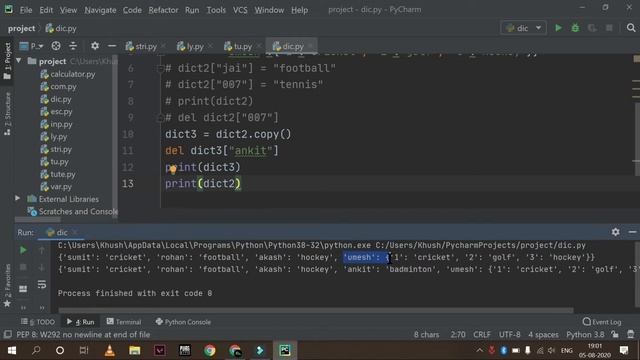Open VLC from taskbar

pos(109,350)
